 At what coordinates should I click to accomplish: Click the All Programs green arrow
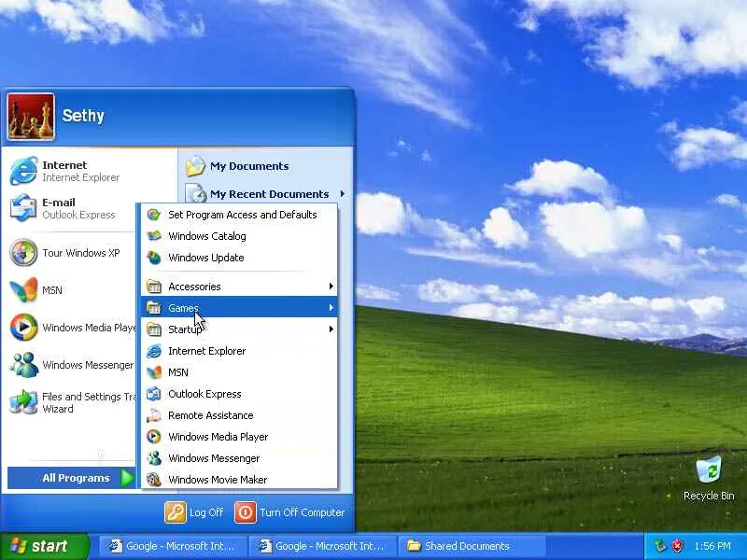[127, 478]
